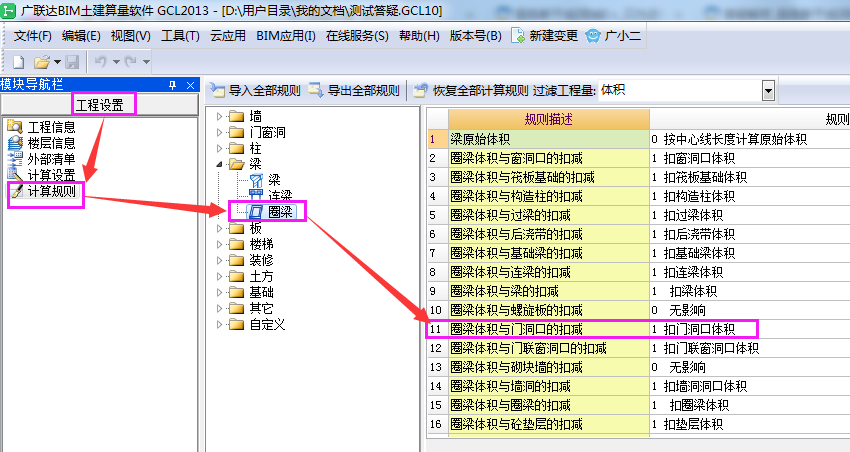Click the 外部清单 icon
Image resolution: width=850 pixels, height=452 pixels.
point(15,159)
